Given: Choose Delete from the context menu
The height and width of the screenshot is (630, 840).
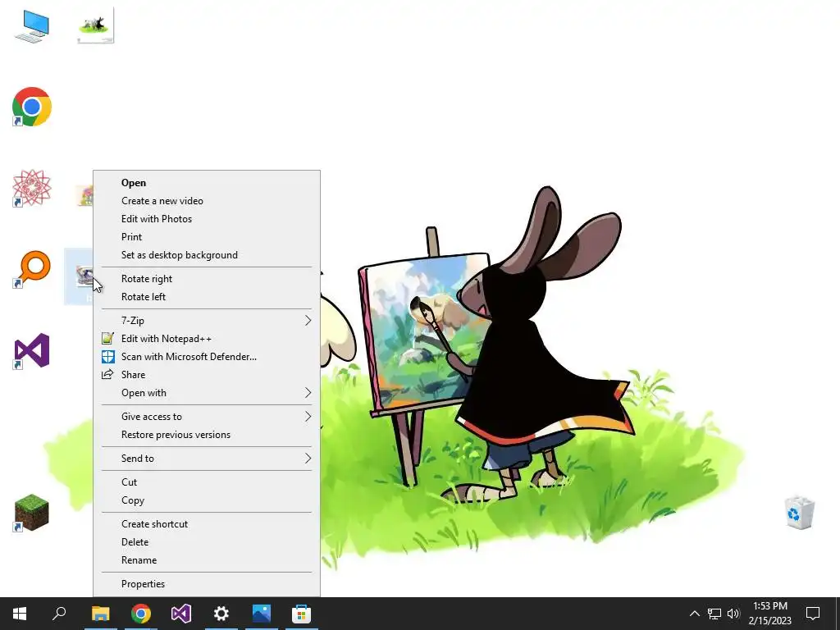Looking at the screenshot, I should click(x=206, y=542).
